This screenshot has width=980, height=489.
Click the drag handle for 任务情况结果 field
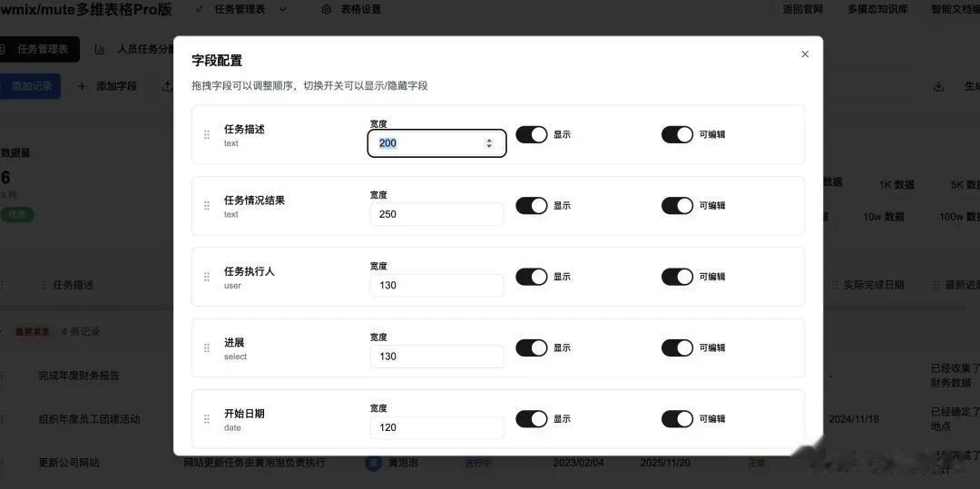tap(207, 206)
